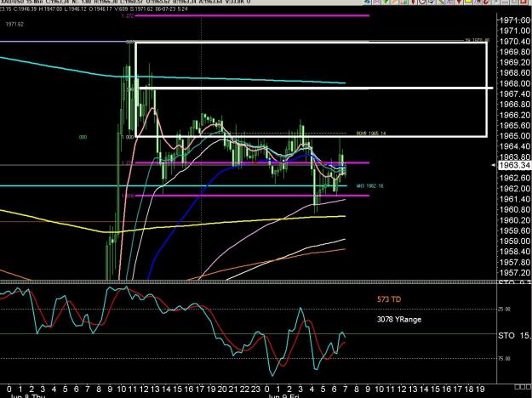Click hour 20 on the time axis

click(x=222, y=389)
